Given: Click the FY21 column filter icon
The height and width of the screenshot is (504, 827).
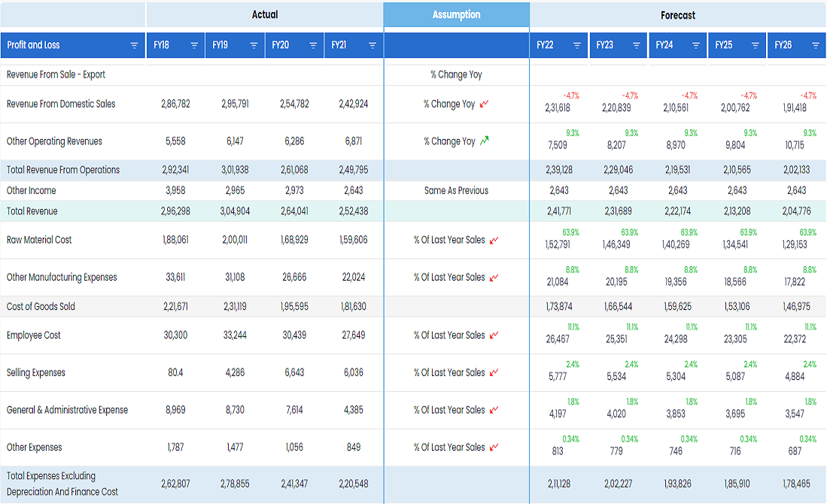Looking at the screenshot, I should 372,46.
